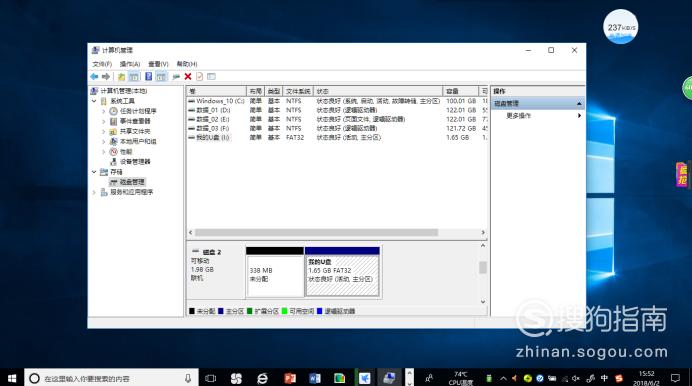
Task: Sort by the 类型 (Type) column header
Action: pyautogui.click(x=274, y=91)
